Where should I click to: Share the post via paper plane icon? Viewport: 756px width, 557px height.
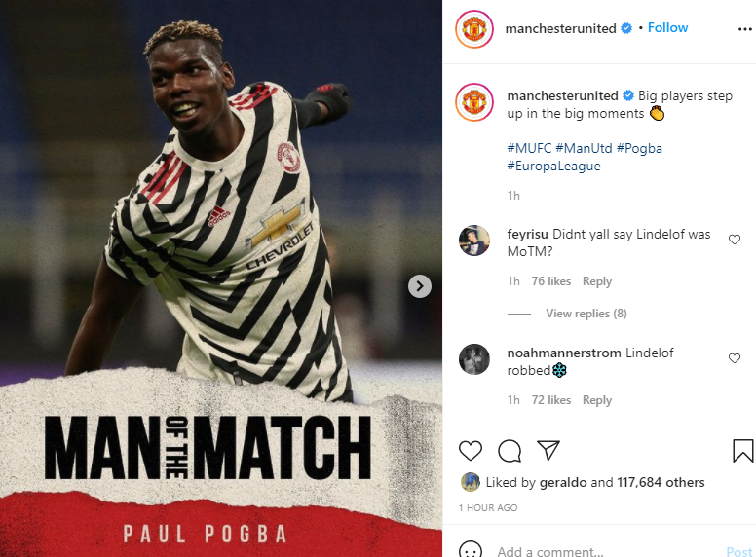click(x=548, y=451)
